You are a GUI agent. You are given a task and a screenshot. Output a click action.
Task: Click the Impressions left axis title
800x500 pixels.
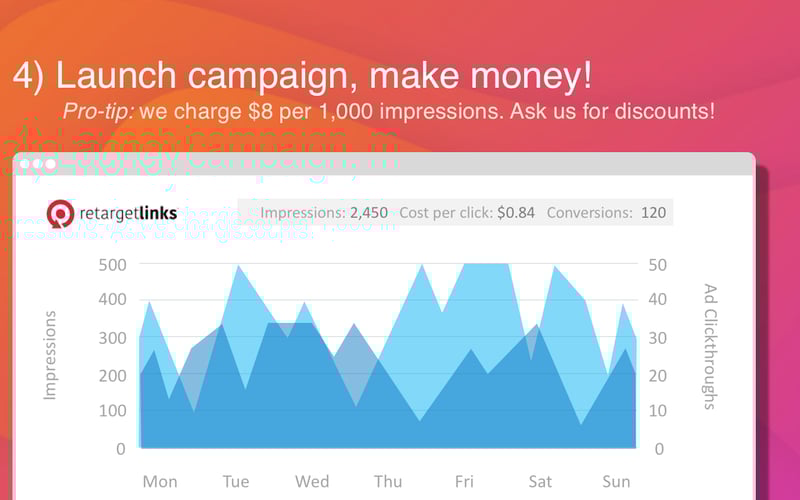(49, 355)
